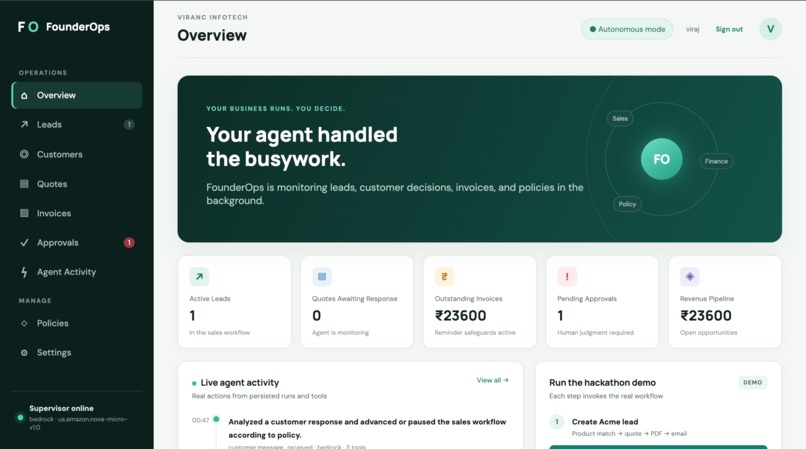Click the red Approvals notification badge

pos(129,242)
